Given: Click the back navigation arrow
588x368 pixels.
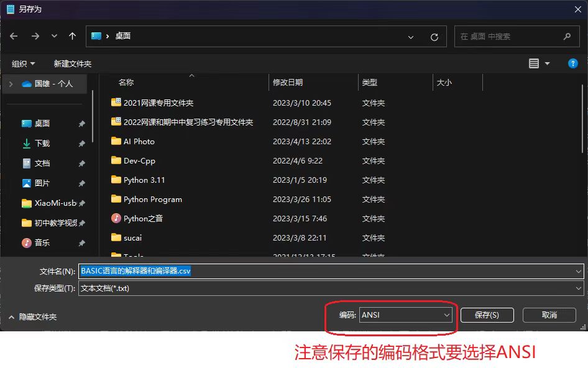Looking at the screenshot, I should pos(14,37).
